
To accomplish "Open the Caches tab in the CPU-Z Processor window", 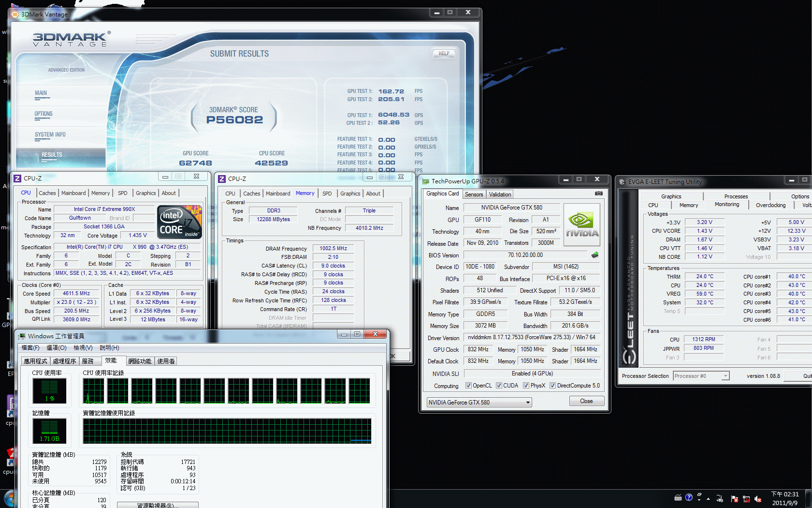I will tap(47, 193).
